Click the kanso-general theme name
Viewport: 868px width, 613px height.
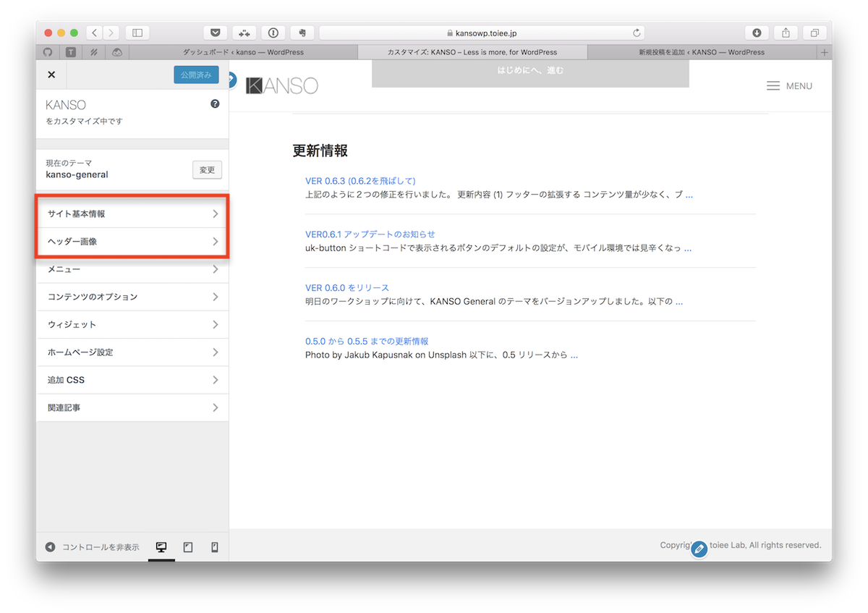pos(77,174)
